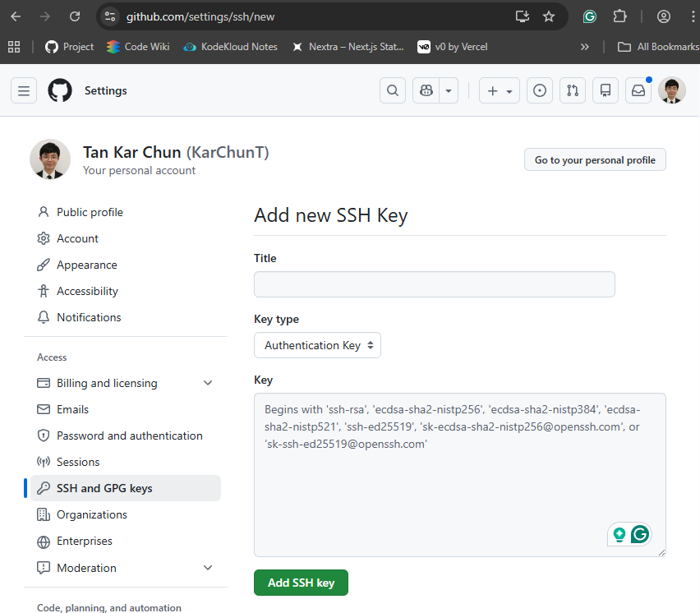Select Public profile in sidebar
This screenshot has height=613, width=700.
tap(90, 212)
